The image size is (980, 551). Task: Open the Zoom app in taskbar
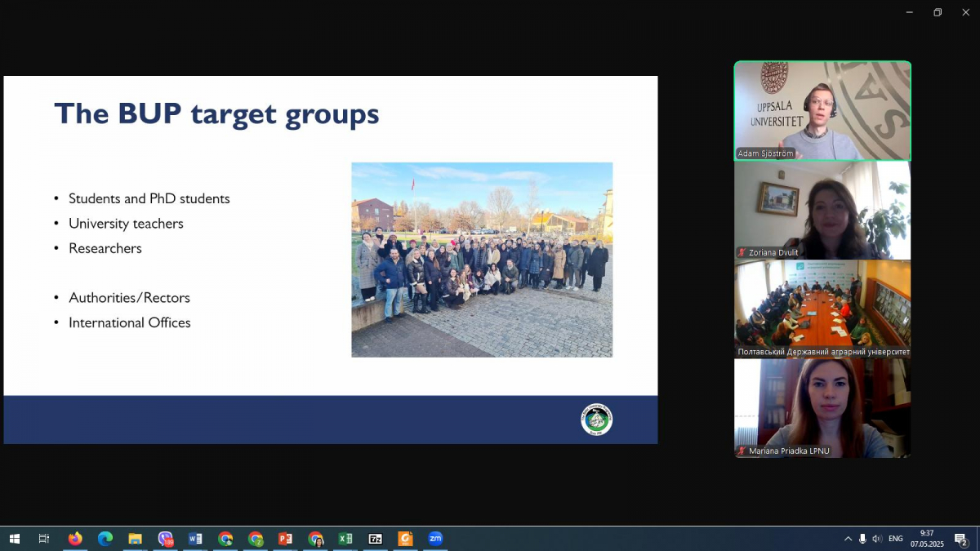coord(435,539)
